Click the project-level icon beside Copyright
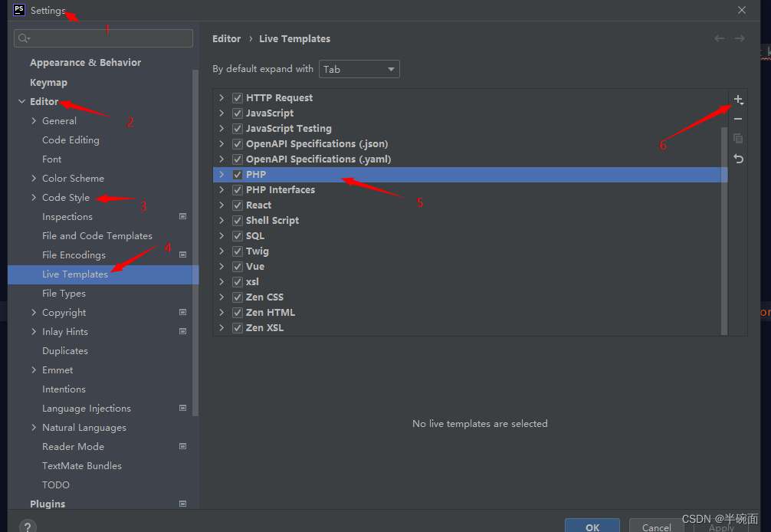The height and width of the screenshot is (532, 771). tap(182, 312)
